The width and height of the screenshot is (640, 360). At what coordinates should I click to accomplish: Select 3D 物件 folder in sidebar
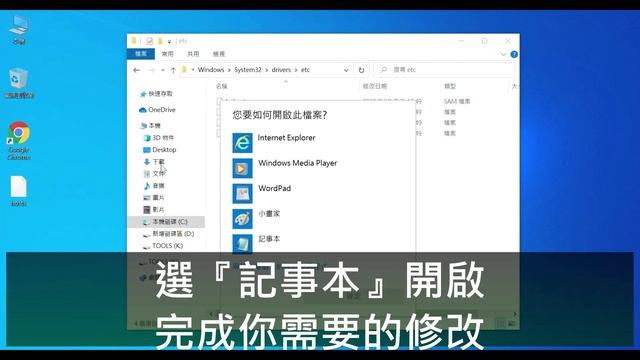click(x=158, y=138)
